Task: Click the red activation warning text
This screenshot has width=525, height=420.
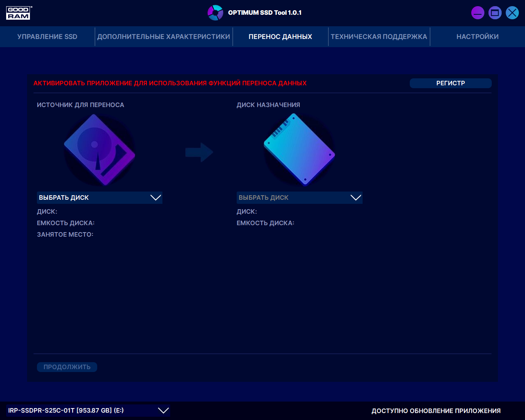Action: coord(170,83)
